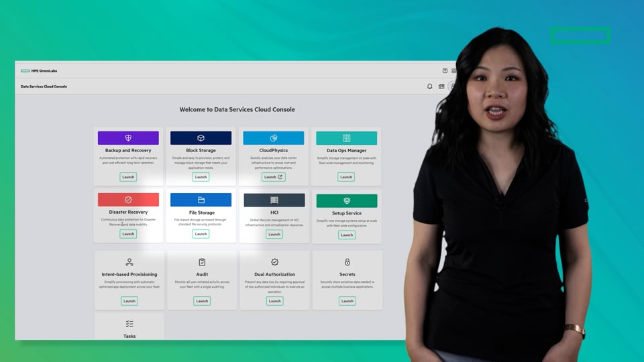The height and width of the screenshot is (362, 644).
Task: Click the Backup and Recovery title text
Action: [x=128, y=150]
